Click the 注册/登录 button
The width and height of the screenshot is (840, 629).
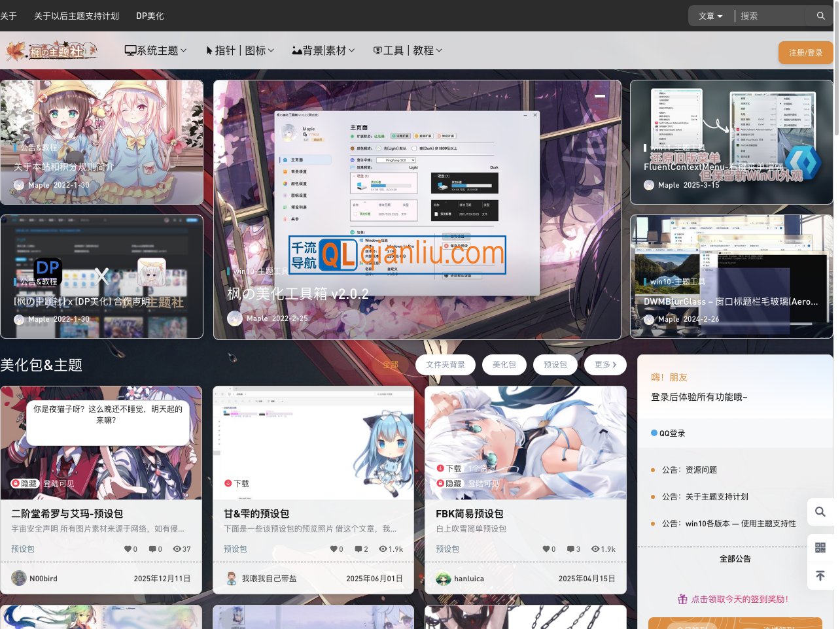[x=805, y=53]
